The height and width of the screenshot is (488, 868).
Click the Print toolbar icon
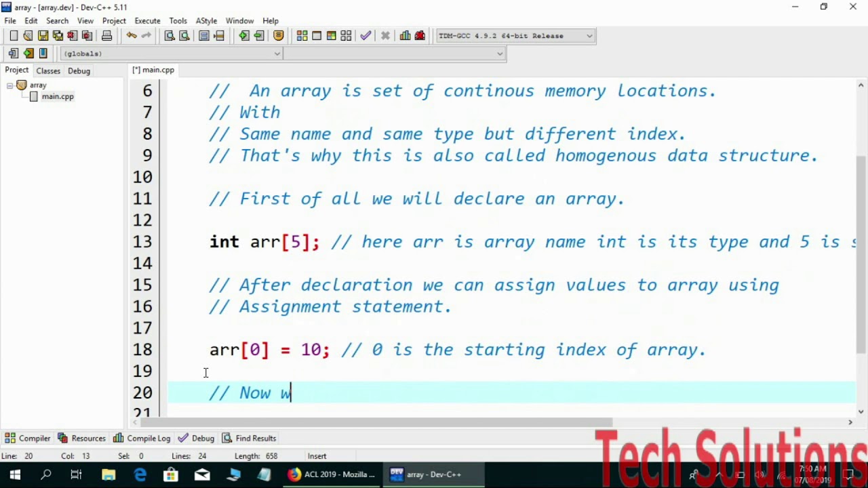(x=106, y=36)
